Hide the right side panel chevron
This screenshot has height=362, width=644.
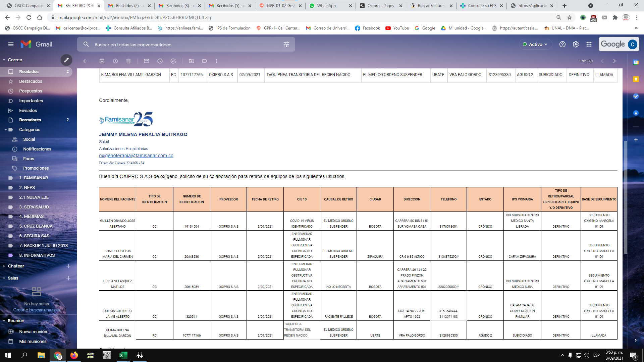(x=636, y=340)
